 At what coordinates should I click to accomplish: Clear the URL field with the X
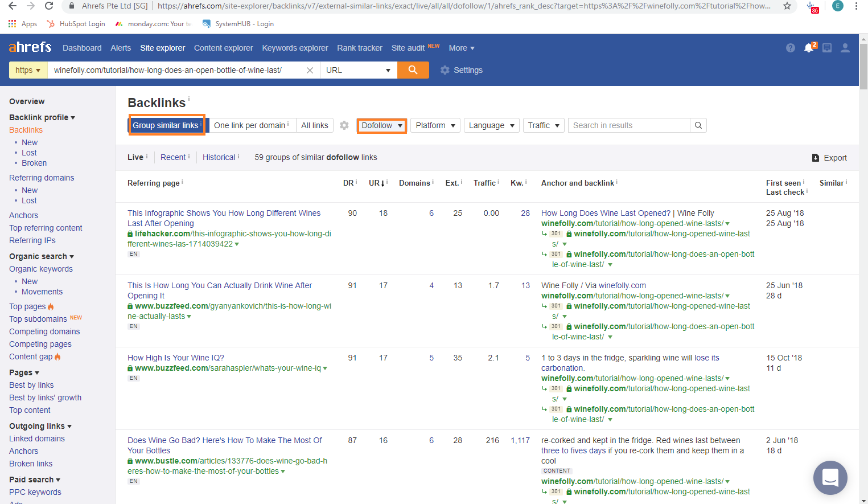tap(310, 70)
